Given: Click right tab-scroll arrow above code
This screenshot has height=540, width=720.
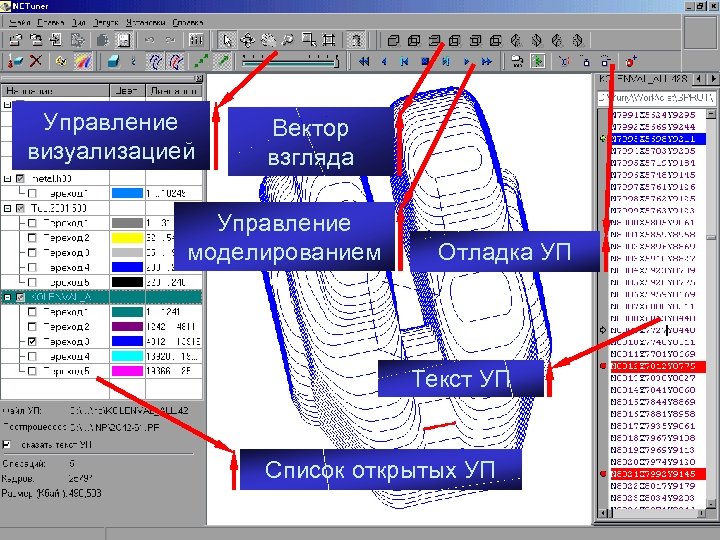Looking at the screenshot, I should pos(713,79).
